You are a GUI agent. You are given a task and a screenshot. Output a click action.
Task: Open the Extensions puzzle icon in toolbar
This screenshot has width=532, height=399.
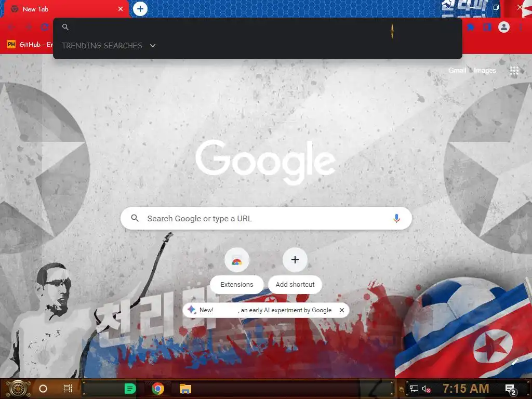point(471,27)
